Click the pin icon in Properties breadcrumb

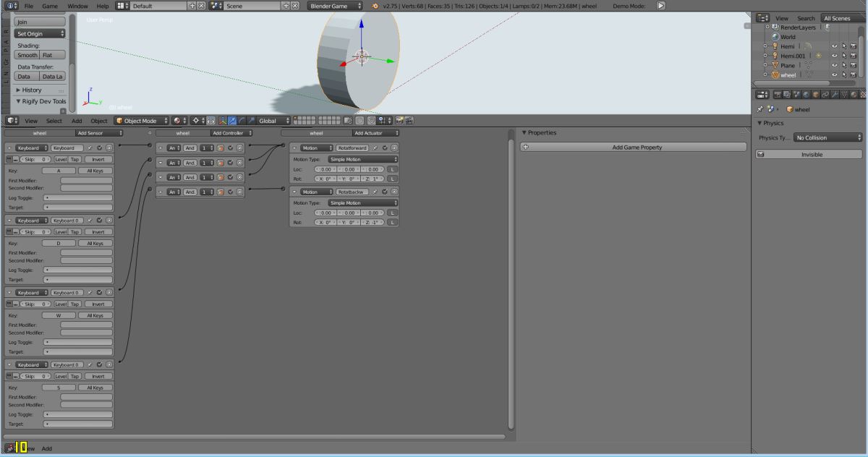pos(760,109)
